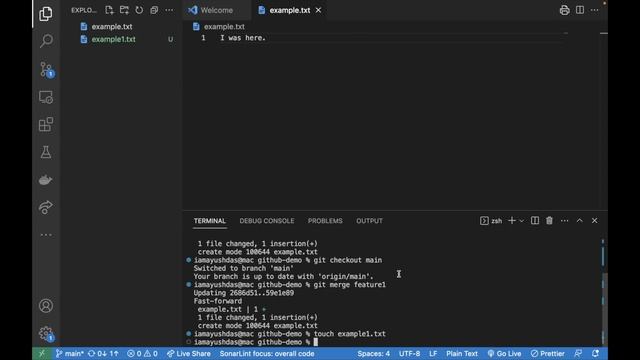640x360 pixels.
Task: Change end of line sequence LF
Action: (433, 353)
